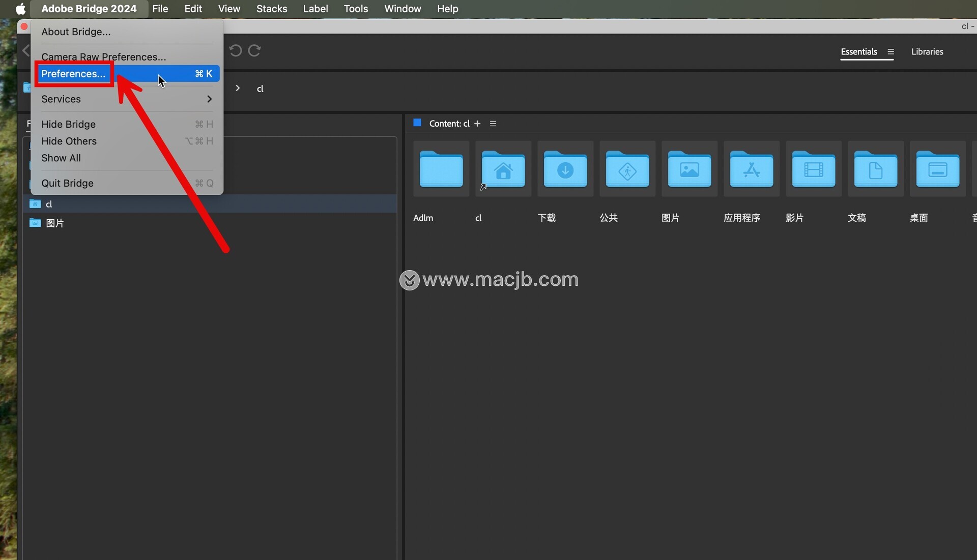Image resolution: width=977 pixels, height=560 pixels.
Task: Choose Quit Bridge from the menu
Action: (127, 183)
